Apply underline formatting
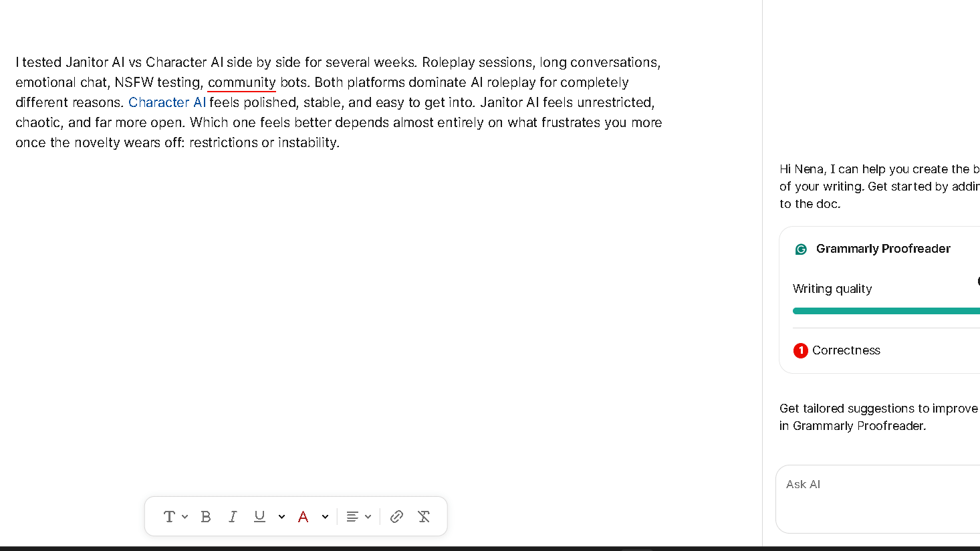This screenshot has width=980, height=551. 259,516
